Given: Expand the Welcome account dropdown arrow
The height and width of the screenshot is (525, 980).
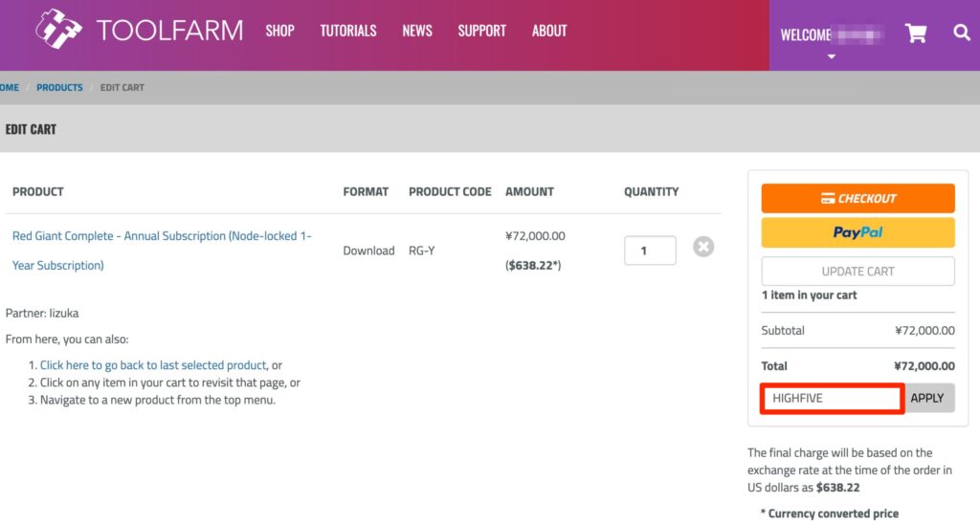Looking at the screenshot, I should (x=832, y=56).
